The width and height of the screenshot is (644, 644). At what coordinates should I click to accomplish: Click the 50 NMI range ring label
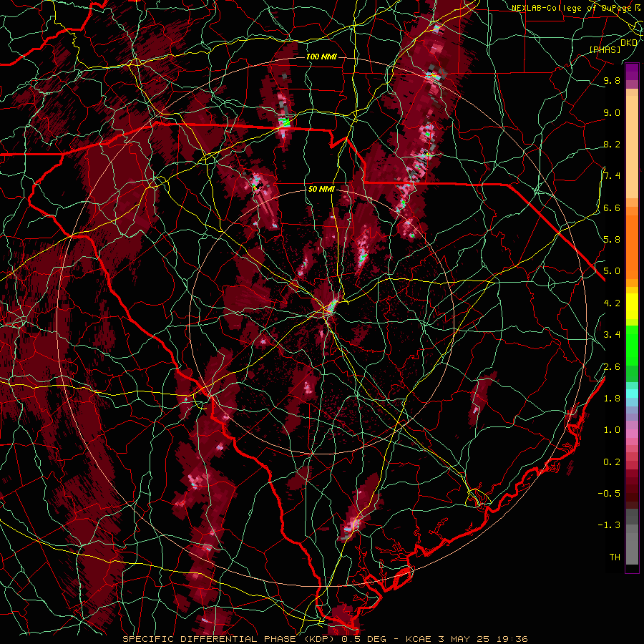[x=321, y=189]
